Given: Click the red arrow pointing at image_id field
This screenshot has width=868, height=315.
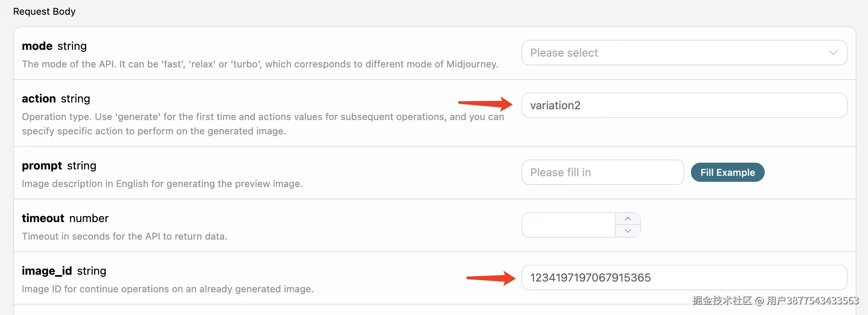Looking at the screenshot, I should tap(491, 278).
